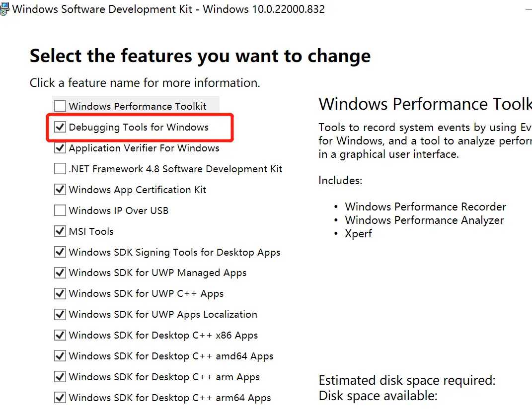Select the MSI Tools feature name
Screen dimensions: 532x415
point(91,231)
